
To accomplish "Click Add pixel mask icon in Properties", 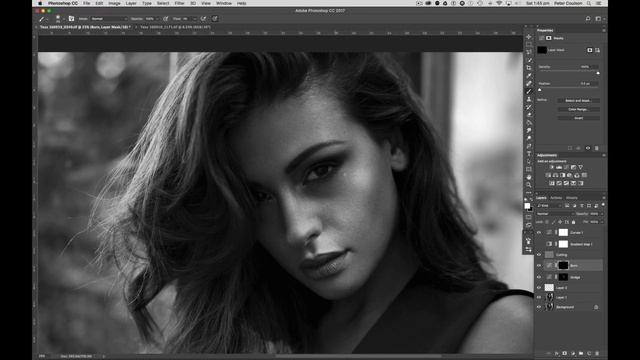I will point(589,50).
